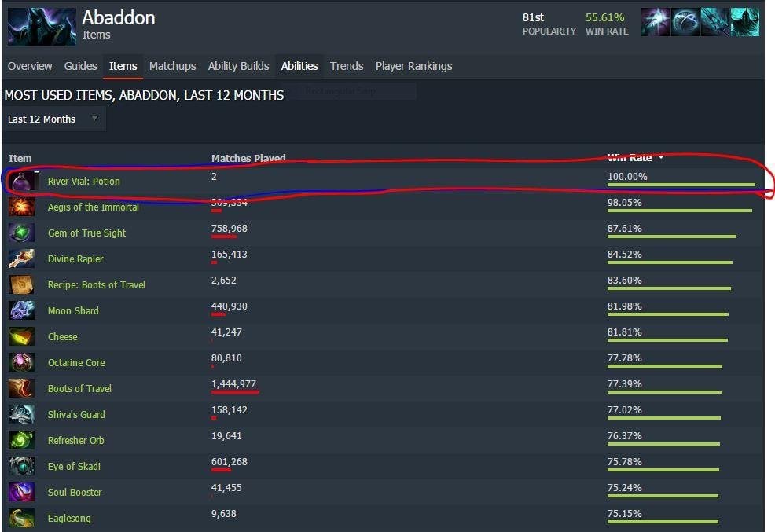
Task: Click the 2,652 matches played value
Action: [224, 280]
